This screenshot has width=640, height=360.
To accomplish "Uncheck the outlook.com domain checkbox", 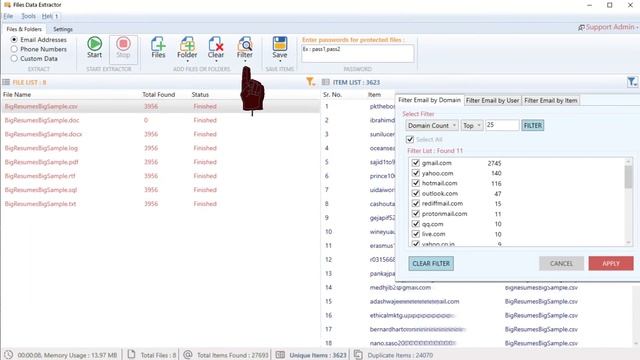I will 416,193.
